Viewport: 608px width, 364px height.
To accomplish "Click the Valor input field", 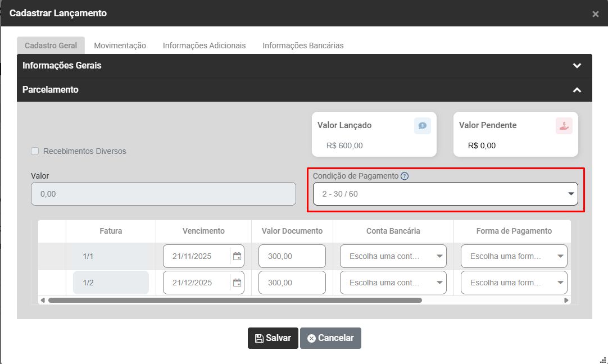I will pos(164,194).
